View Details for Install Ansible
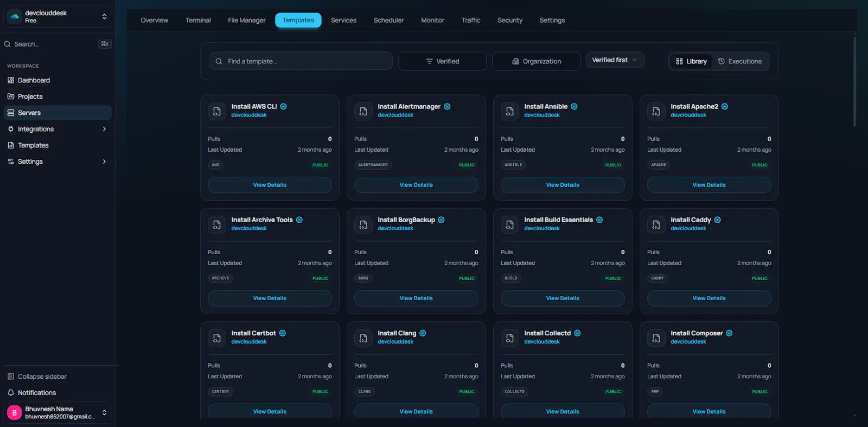This screenshot has height=427, width=868. (563, 185)
